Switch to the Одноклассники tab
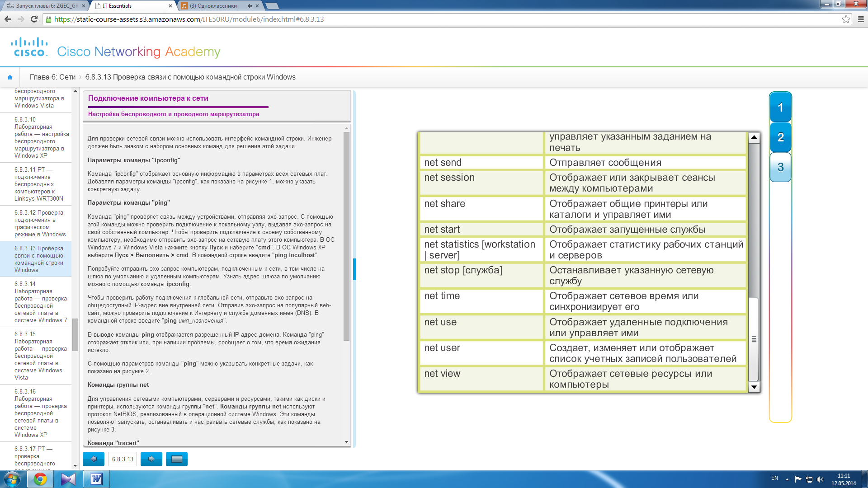Viewport: 868px width, 488px height. (x=219, y=6)
